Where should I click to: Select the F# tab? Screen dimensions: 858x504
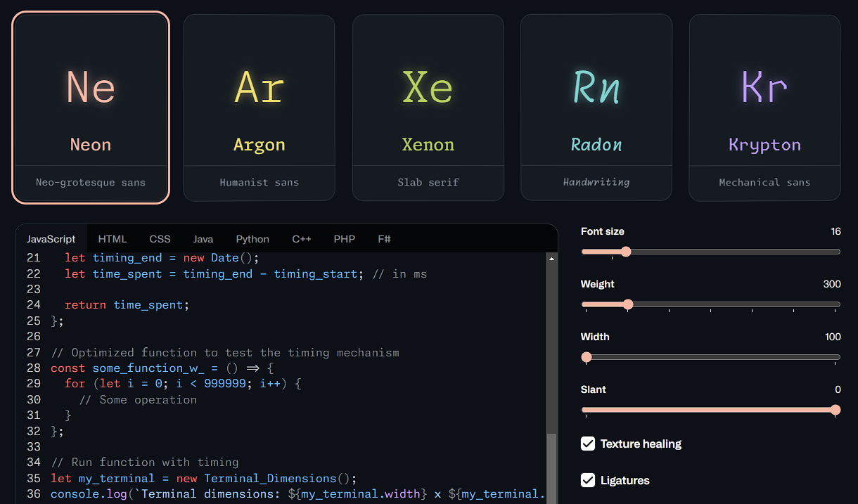click(x=384, y=239)
